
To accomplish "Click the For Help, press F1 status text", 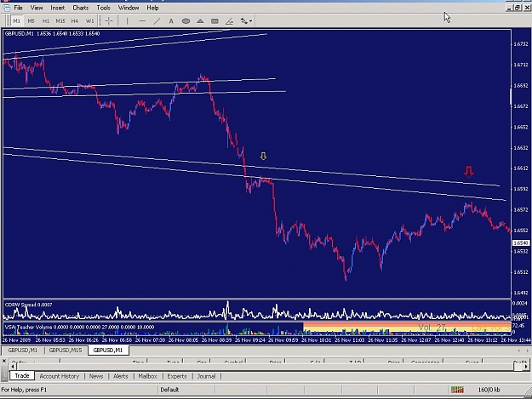I will (24, 390).
